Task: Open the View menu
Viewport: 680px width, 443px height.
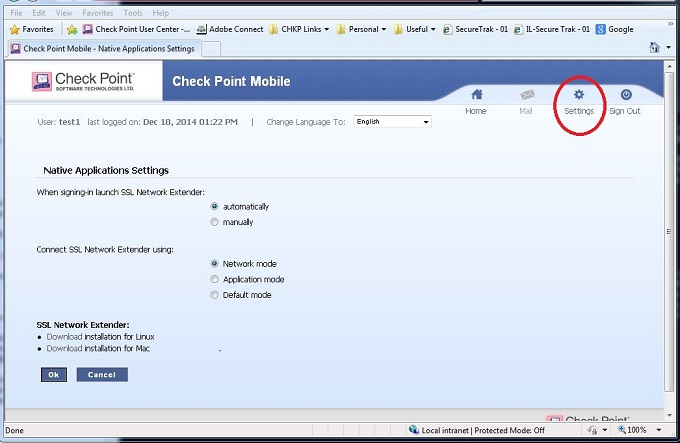Action: [x=64, y=13]
